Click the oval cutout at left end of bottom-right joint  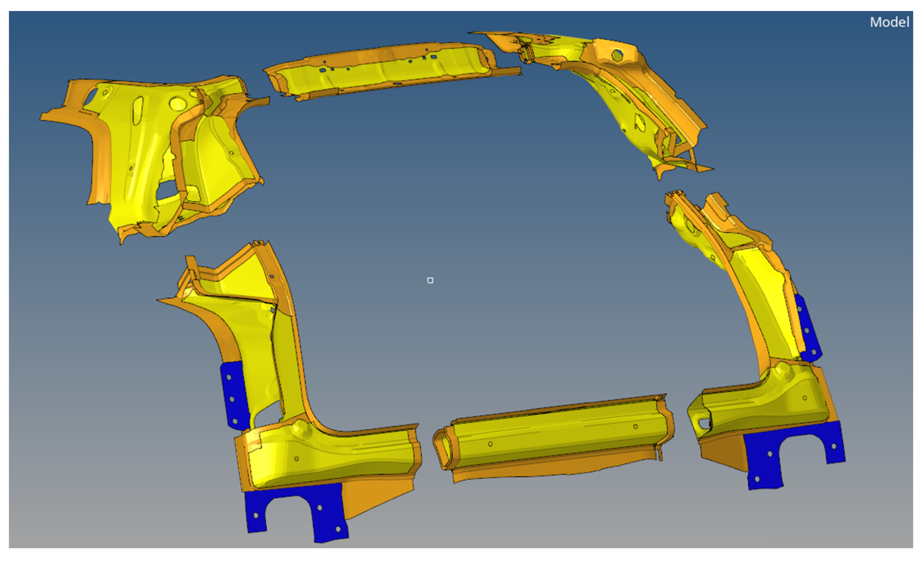704,424
